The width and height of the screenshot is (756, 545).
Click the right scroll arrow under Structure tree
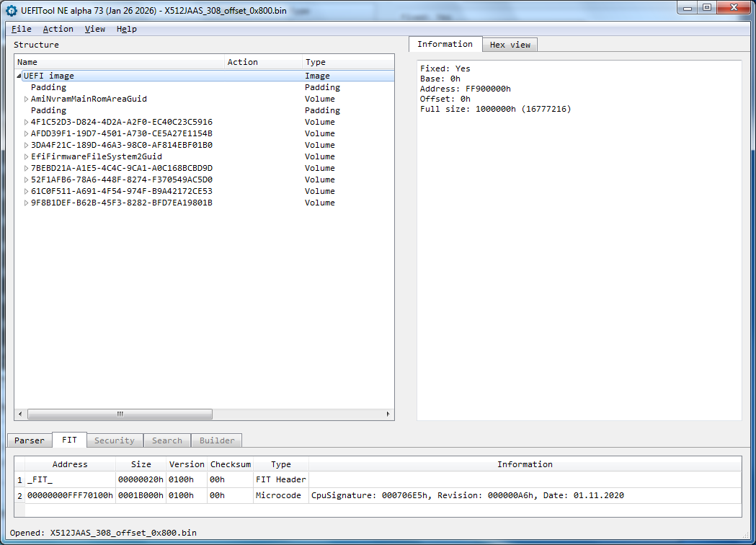[388, 415]
